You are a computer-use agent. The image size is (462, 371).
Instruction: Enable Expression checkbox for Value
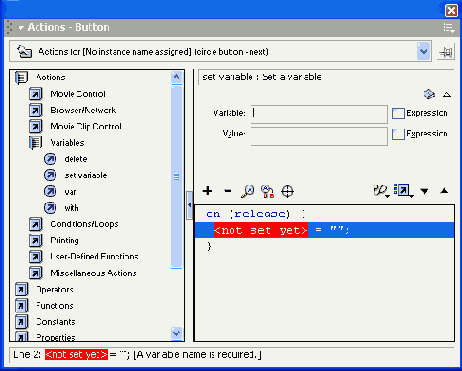(x=398, y=134)
